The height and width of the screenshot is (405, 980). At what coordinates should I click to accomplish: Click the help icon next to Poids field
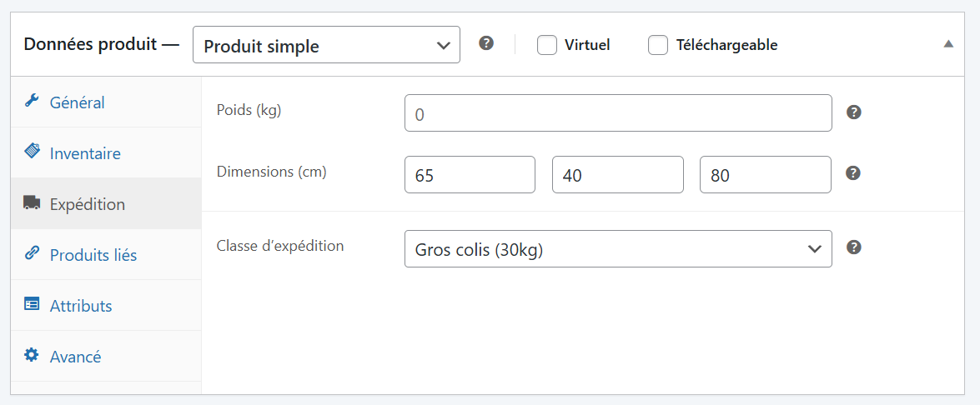853,112
